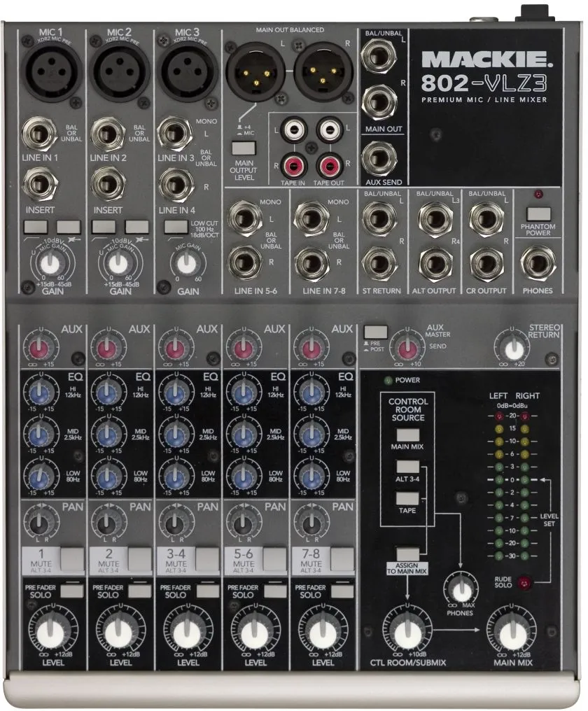Toggle the 100 Hz low cut switch on channel 3

pos(176,226)
